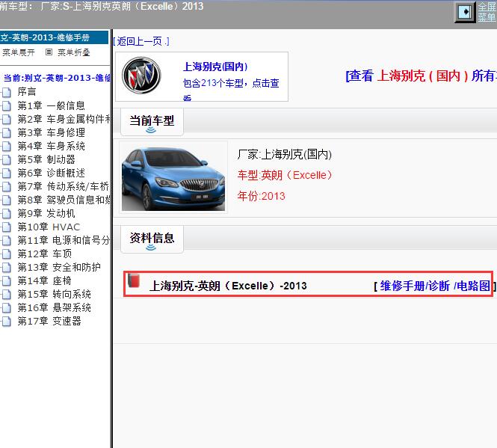Click the page icon beside 第5章 制动器
The height and width of the screenshot is (448, 497).
click(7, 159)
